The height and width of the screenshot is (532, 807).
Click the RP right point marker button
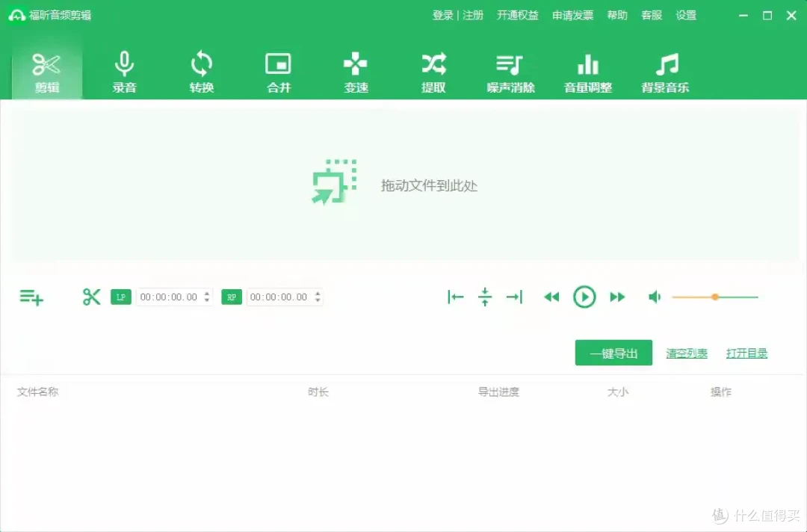pyautogui.click(x=232, y=297)
